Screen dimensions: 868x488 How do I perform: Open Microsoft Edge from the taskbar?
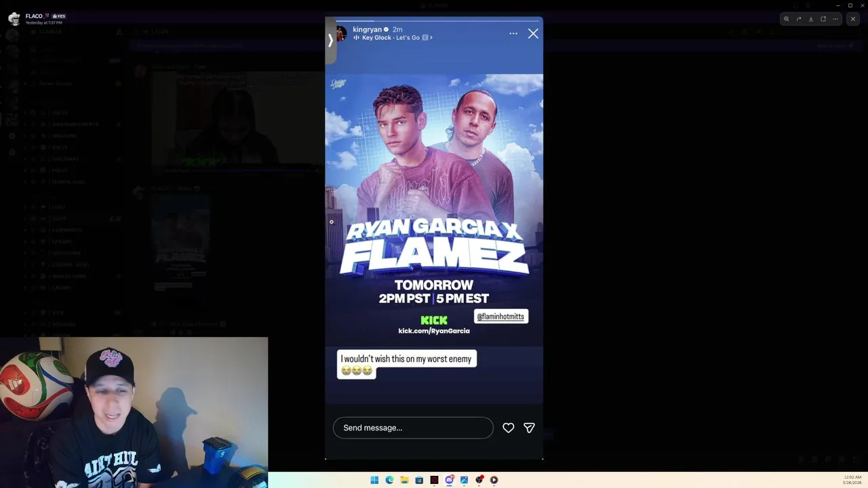[x=389, y=480]
